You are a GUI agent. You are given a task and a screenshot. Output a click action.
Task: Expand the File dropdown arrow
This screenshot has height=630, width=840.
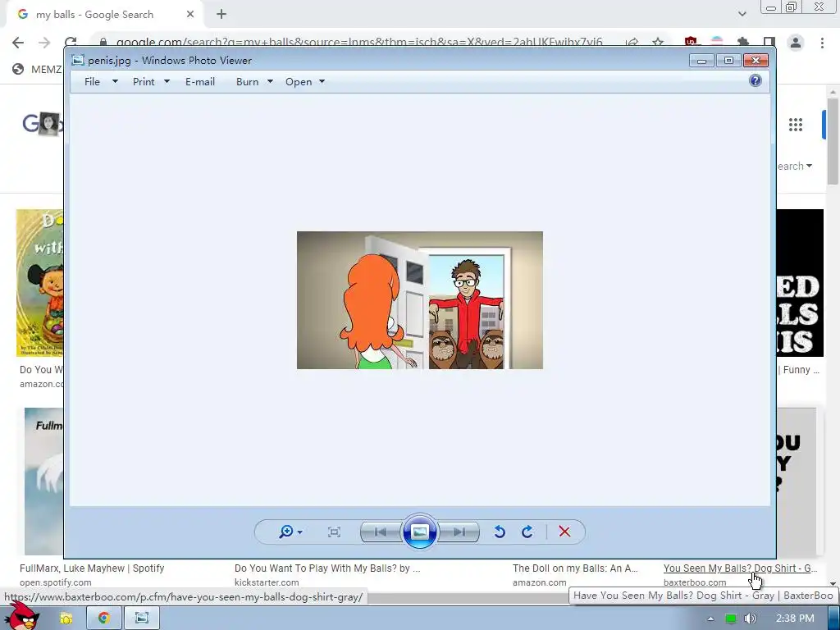[115, 81]
